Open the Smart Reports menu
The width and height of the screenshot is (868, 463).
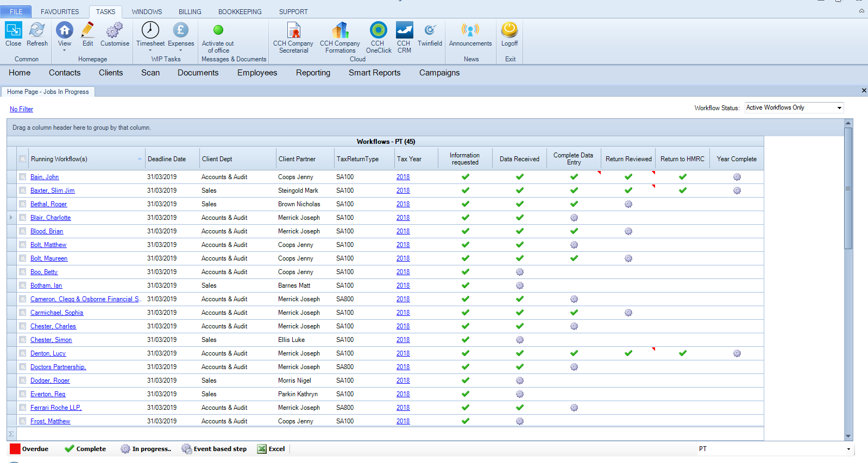pos(374,73)
